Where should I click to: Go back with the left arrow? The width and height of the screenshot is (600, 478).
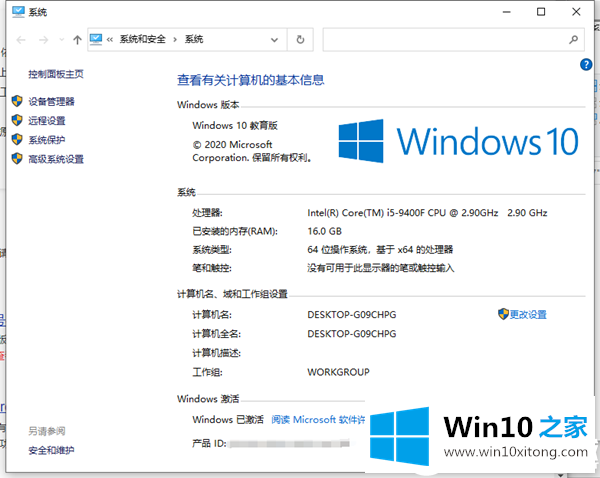click(21, 39)
